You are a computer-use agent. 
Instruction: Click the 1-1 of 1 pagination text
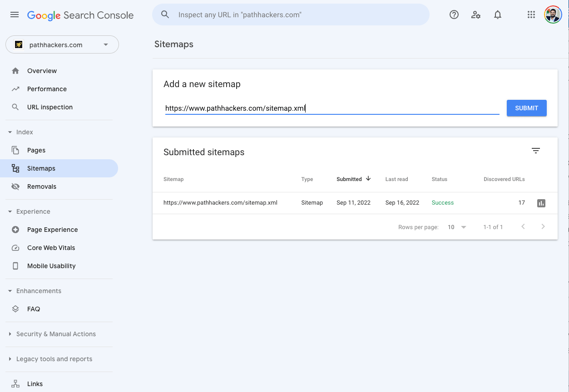pyautogui.click(x=493, y=227)
